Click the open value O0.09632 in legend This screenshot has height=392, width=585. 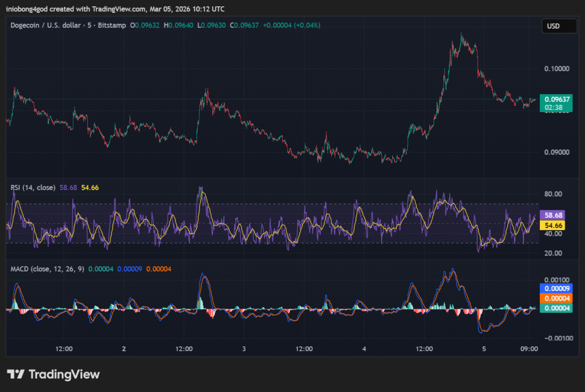[x=146, y=24]
